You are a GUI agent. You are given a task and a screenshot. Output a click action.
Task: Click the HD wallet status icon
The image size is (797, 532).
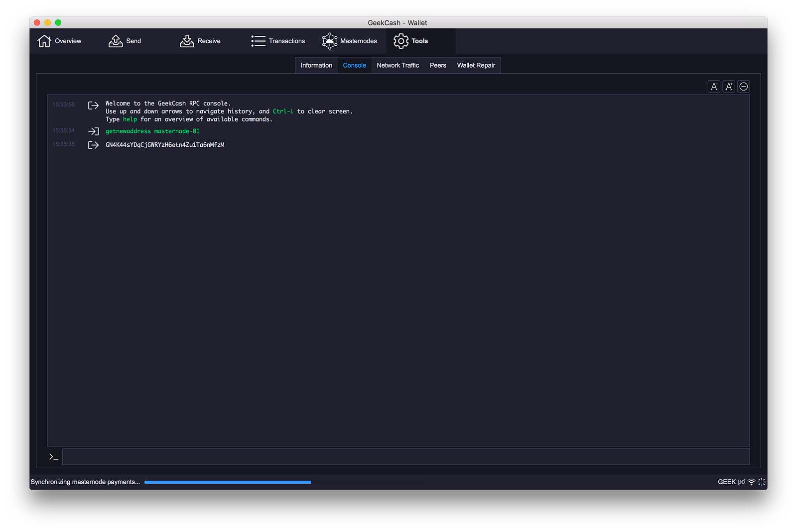pyautogui.click(x=741, y=482)
